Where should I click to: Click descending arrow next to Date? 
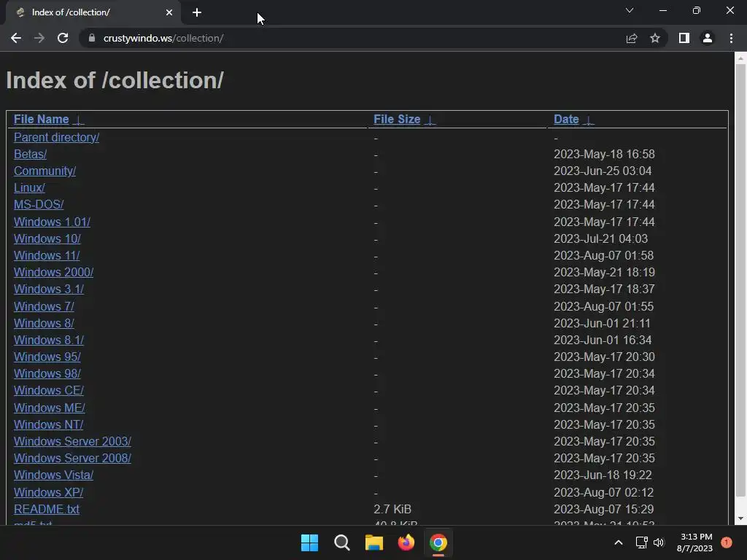pyautogui.click(x=589, y=120)
